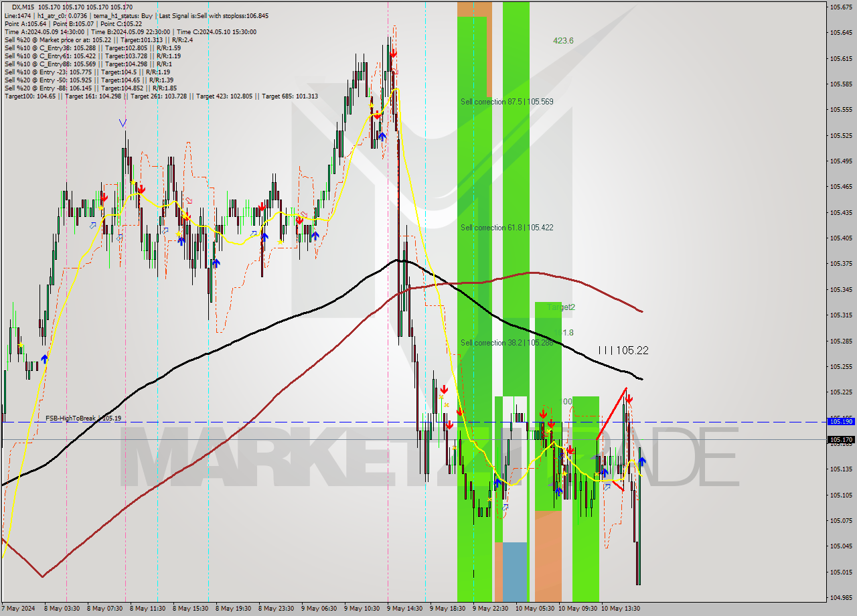Click the '8 May 11:30' time axis label
This screenshot has width=857, height=616.
[x=148, y=609]
